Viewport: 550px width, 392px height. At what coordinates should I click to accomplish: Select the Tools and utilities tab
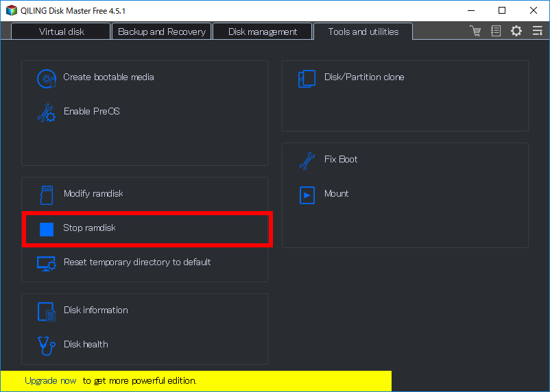click(x=363, y=32)
